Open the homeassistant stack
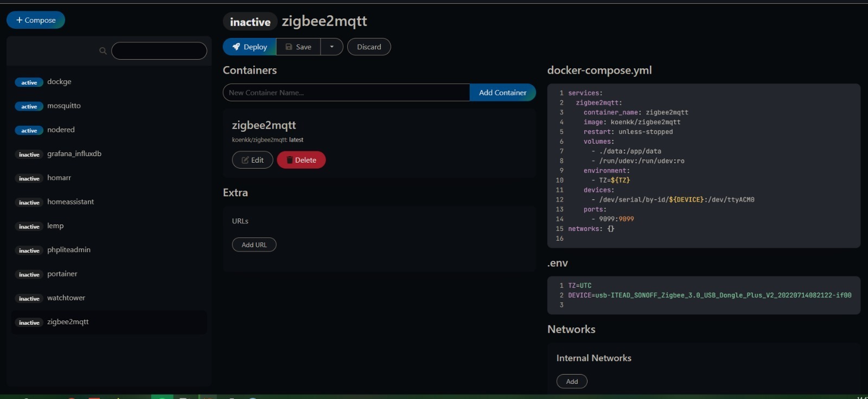The image size is (868, 399). point(71,202)
